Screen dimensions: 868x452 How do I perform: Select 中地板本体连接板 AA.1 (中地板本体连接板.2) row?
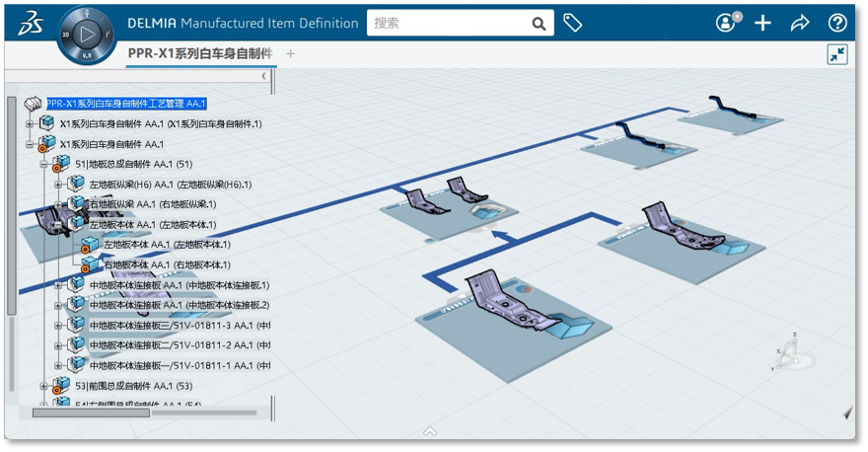[180, 305]
